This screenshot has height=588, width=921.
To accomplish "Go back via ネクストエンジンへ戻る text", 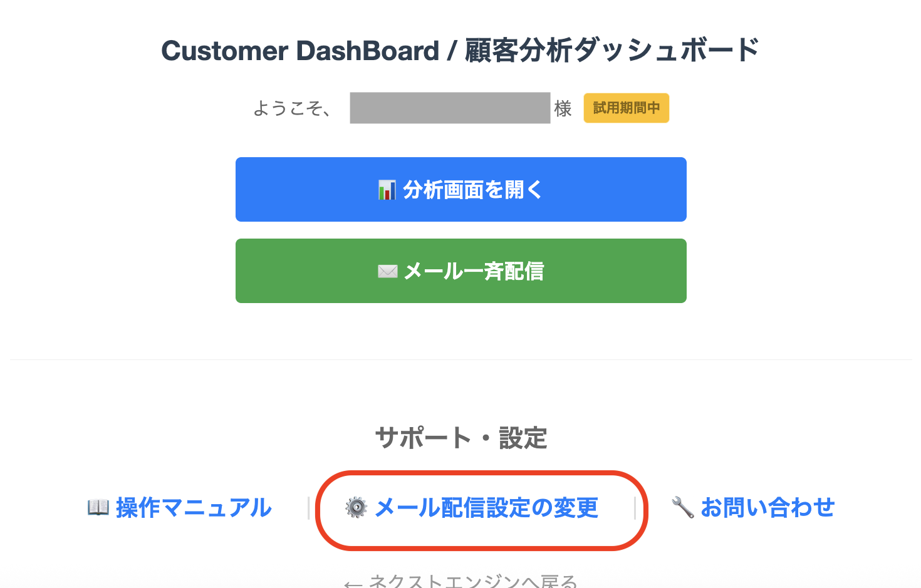I will (x=473, y=582).
